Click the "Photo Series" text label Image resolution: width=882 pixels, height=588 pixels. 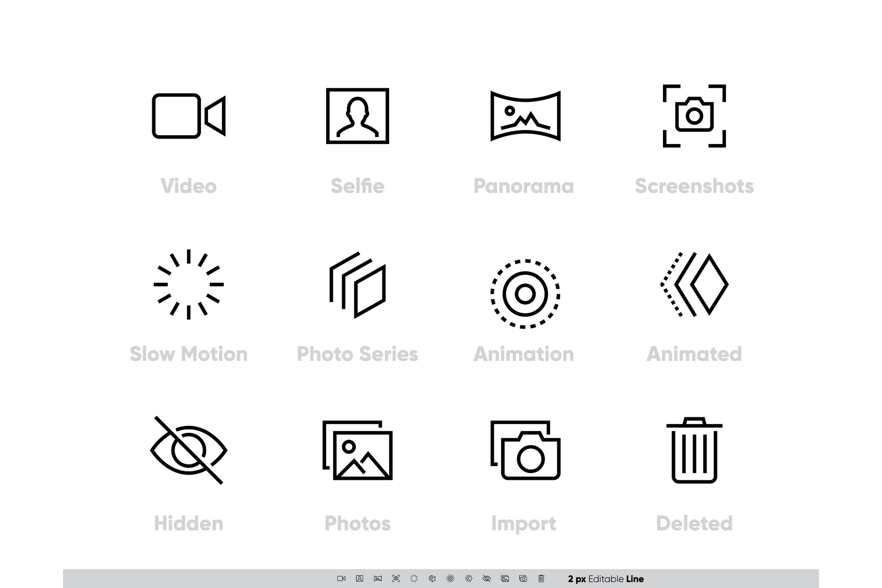pos(358,354)
